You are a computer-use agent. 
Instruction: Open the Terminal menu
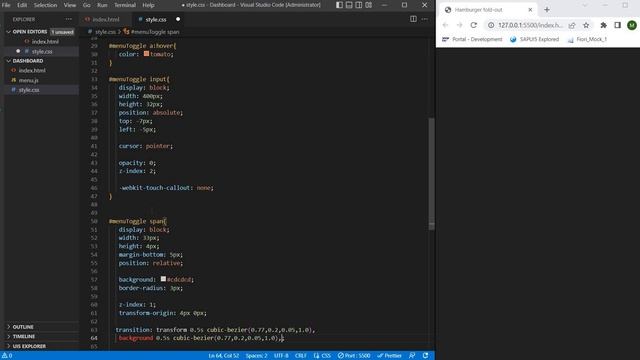(x=125, y=5)
